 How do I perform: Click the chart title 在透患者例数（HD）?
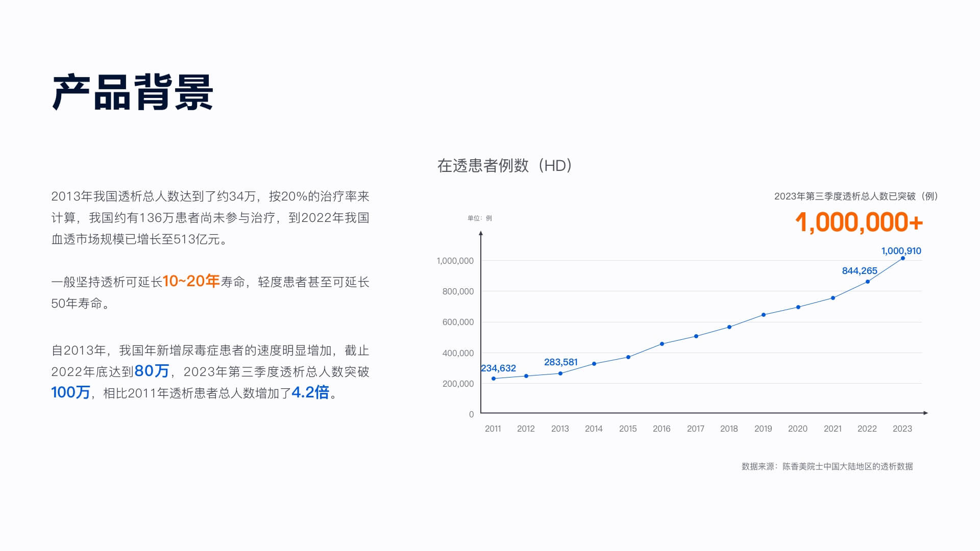[505, 165]
